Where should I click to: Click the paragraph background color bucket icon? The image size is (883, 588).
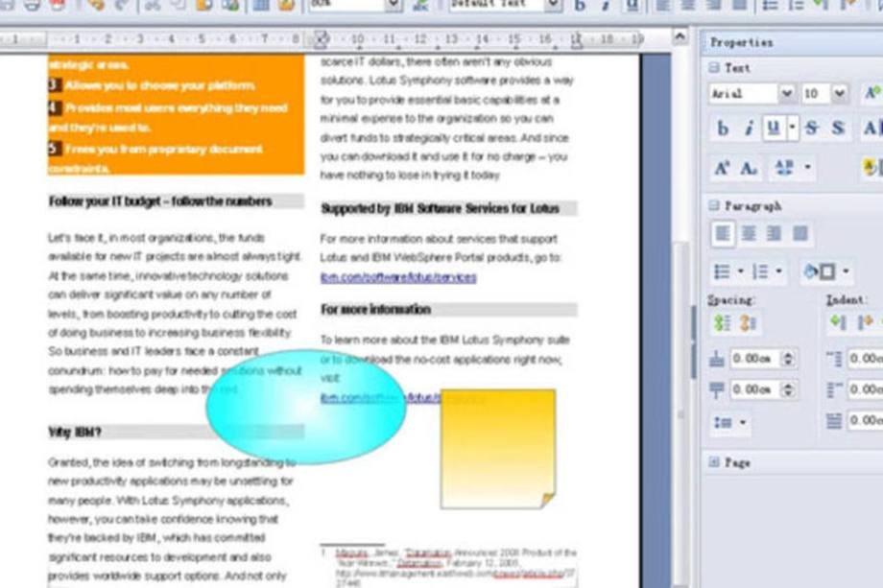tap(820, 271)
